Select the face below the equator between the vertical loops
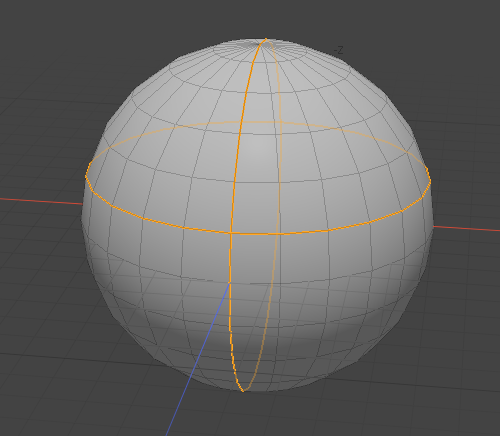Screen dimensions: 500x436 pyautogui.click(x=255, y=258)
